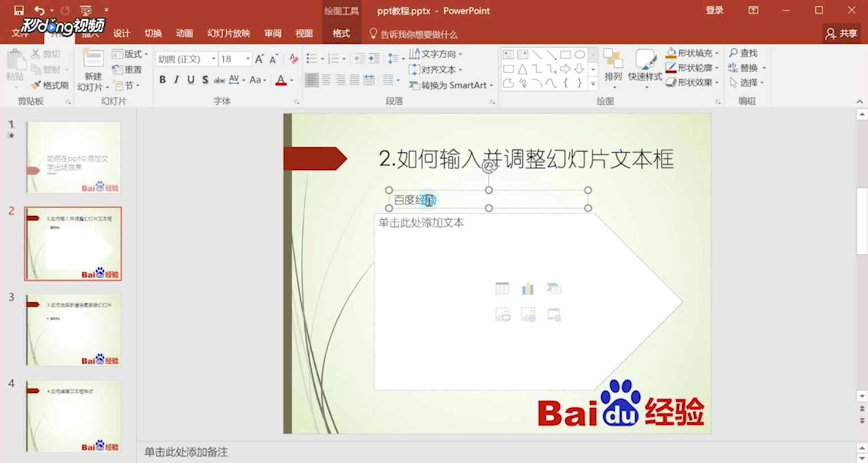Justify text alignment
The image size is (868, 463).
(x=354, y=80)
